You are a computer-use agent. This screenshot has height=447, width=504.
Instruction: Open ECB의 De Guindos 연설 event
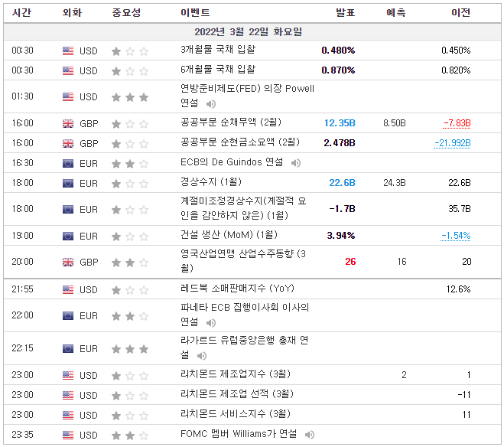[x=232, y=162]
